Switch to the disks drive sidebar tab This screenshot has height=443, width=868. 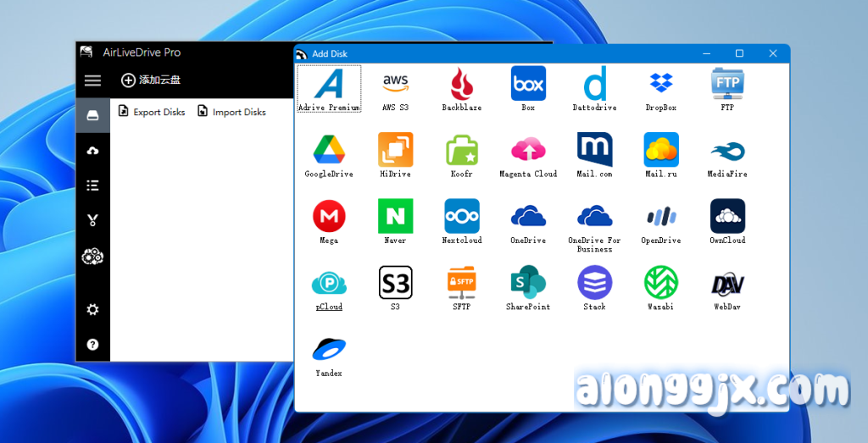click(x=92, y=115)
